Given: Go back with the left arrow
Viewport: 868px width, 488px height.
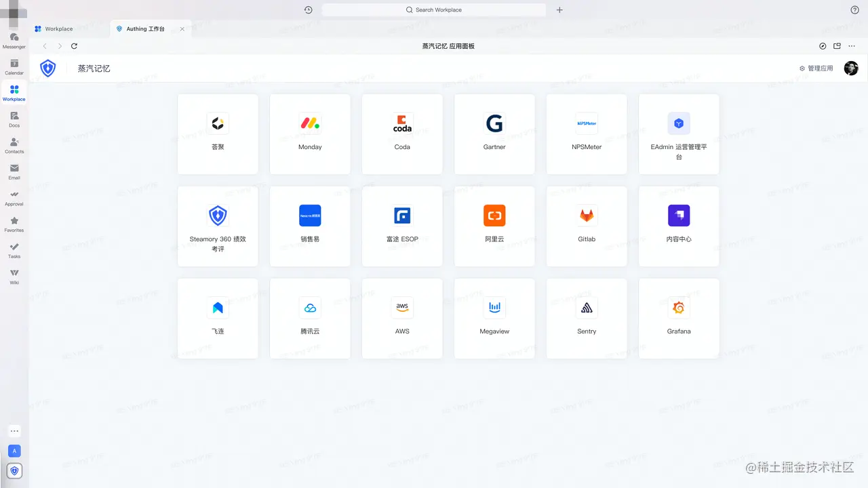Looking at the screenshot, I should [45, 46].
